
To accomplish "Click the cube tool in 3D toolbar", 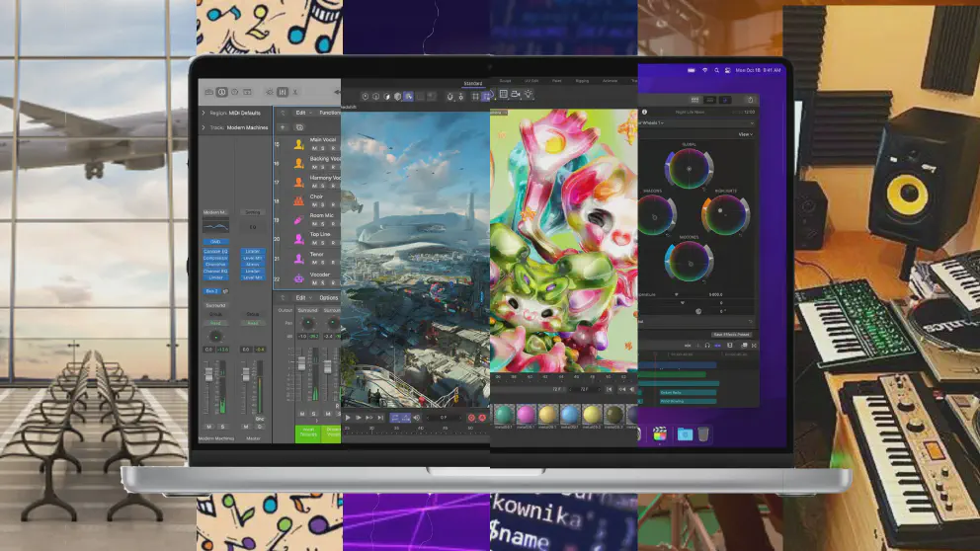I will 397,96.
